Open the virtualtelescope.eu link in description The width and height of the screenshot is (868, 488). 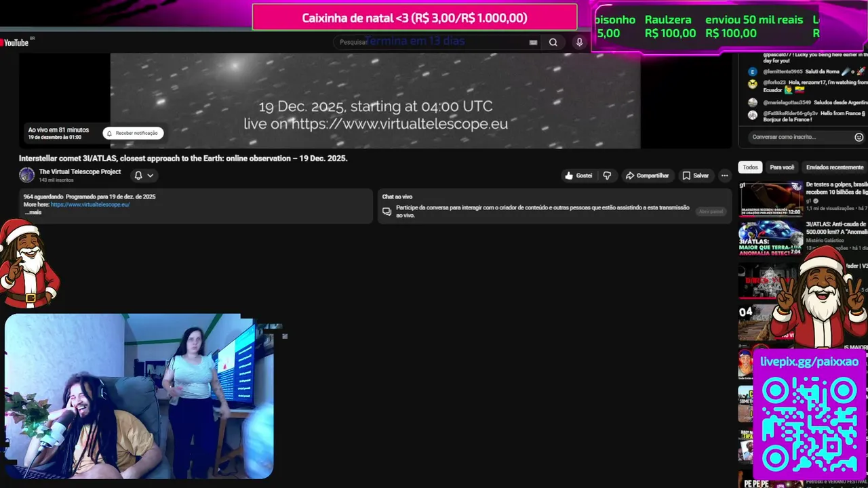point(90,204)
